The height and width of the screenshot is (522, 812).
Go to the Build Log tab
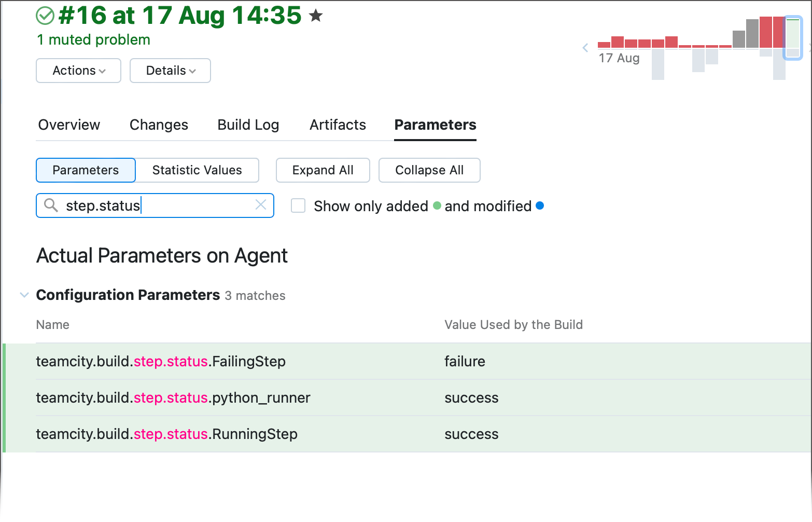pos(248,125)
